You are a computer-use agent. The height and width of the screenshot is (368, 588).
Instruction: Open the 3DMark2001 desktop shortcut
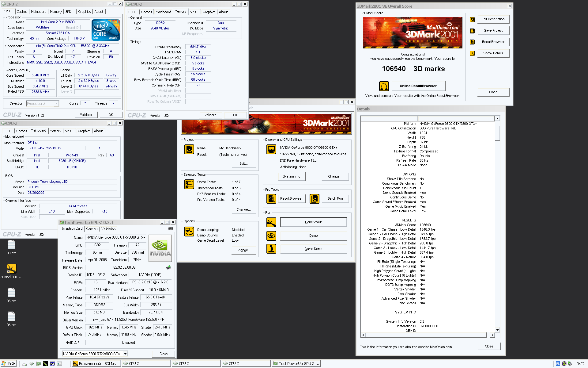coord(11,271)
